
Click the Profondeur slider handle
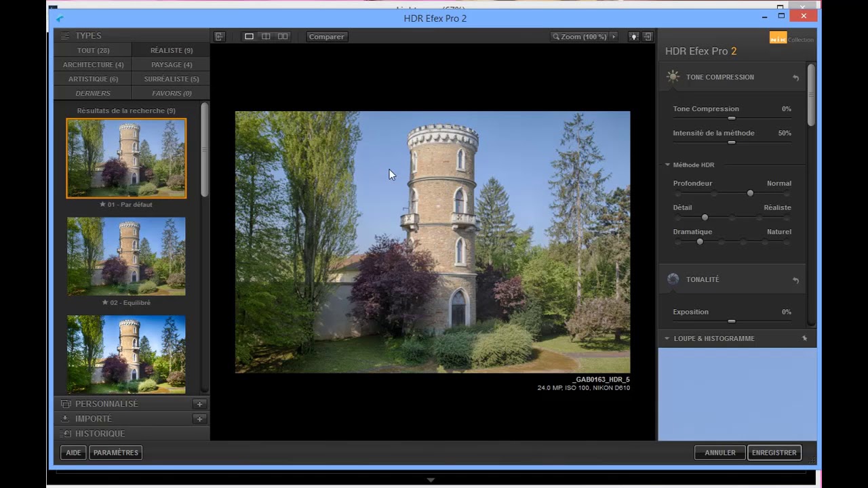tap(750, 193)
